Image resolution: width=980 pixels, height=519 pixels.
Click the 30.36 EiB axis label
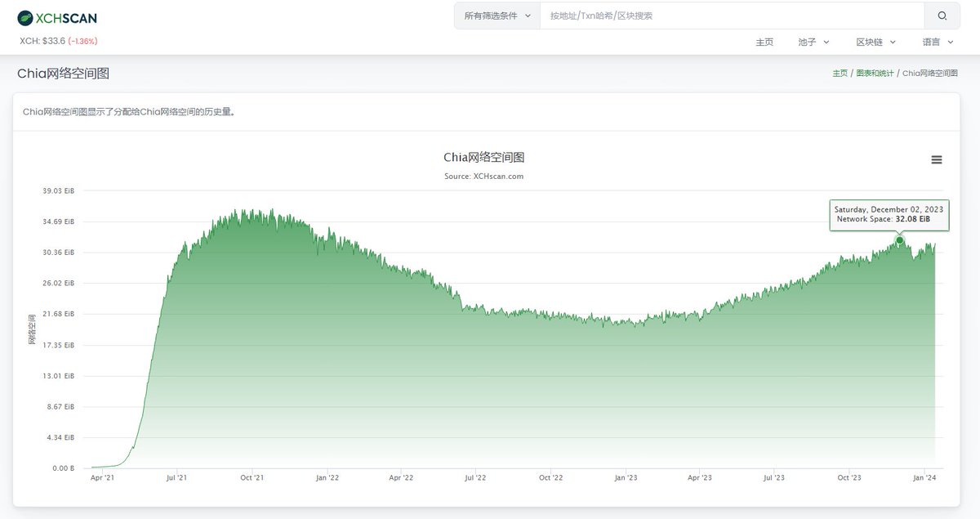[x=58, y=253]
